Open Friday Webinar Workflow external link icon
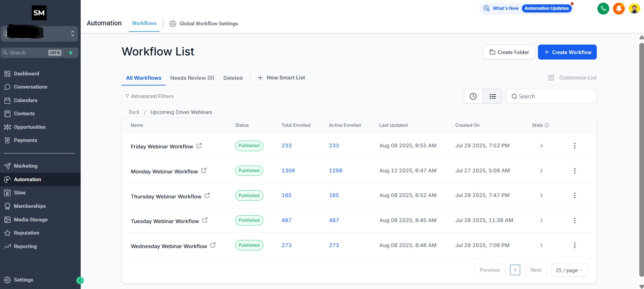Viewport: 644px width, 289px height. coord(199,146)
